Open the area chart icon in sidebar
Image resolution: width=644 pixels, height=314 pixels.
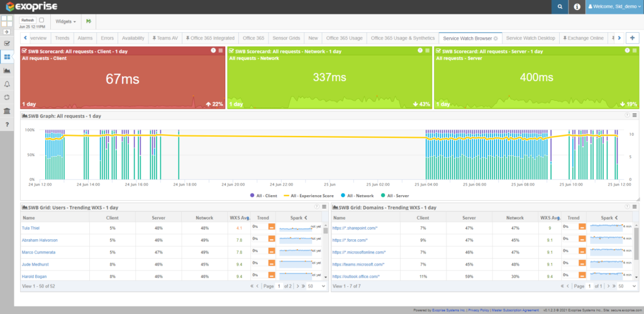pos(7,70)
